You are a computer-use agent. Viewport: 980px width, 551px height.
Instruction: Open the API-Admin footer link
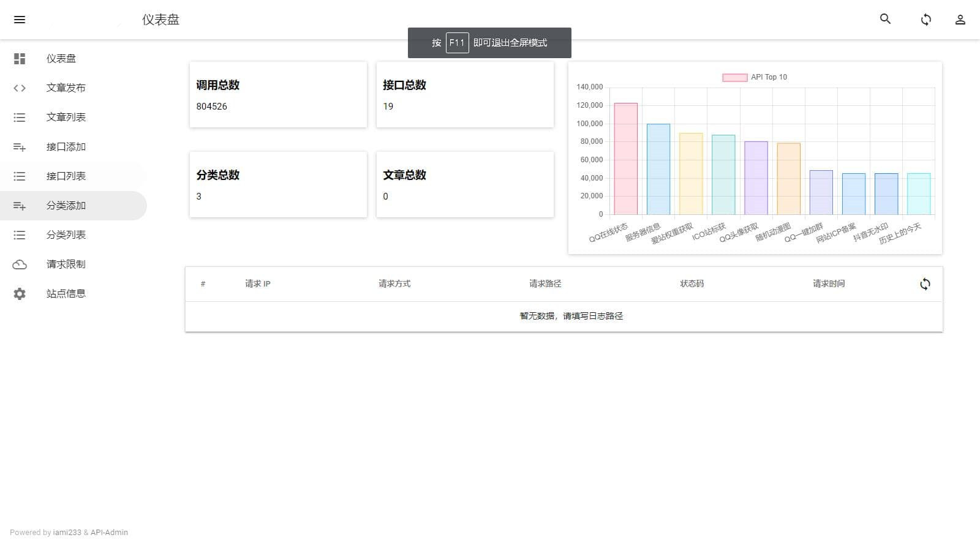click(x=109, y=533)
